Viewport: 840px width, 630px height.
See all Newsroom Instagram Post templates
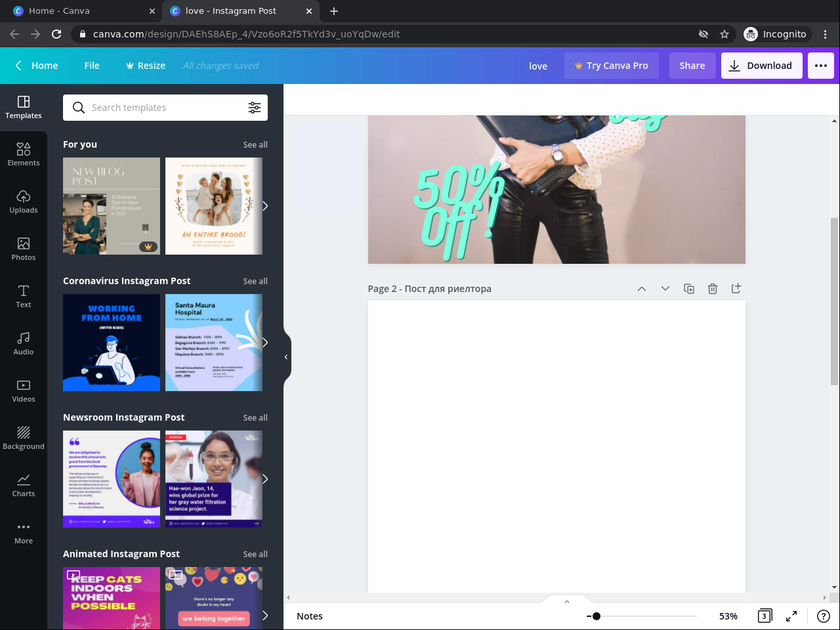point(255,417)
